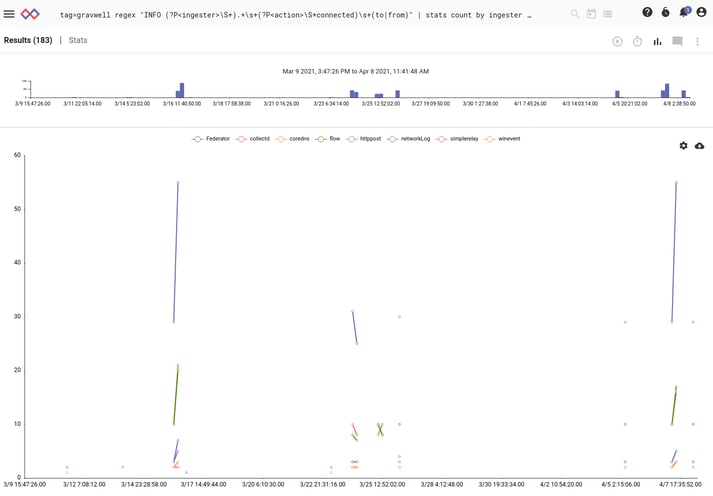Image resolution: width=713 pixels, height=496 pixels.
Task: Click the chart type bar-graph icon
Action: (658, 41)
